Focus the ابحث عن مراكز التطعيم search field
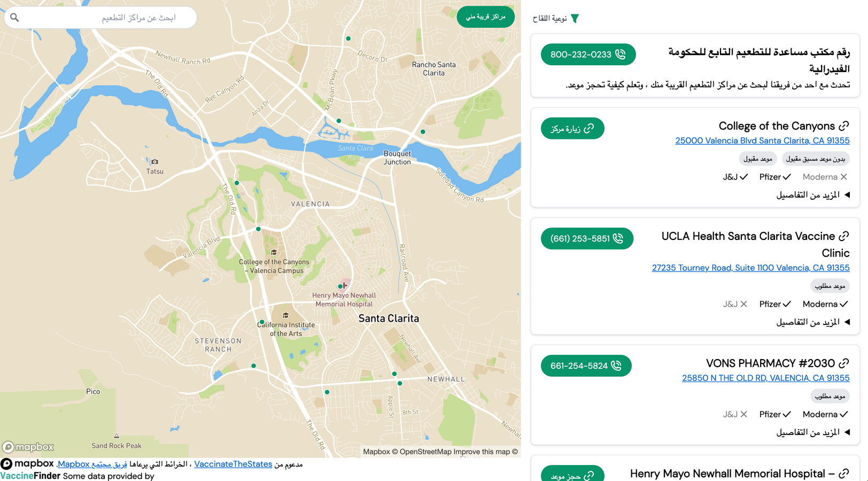The image size is (868, 481). (100, 18)
